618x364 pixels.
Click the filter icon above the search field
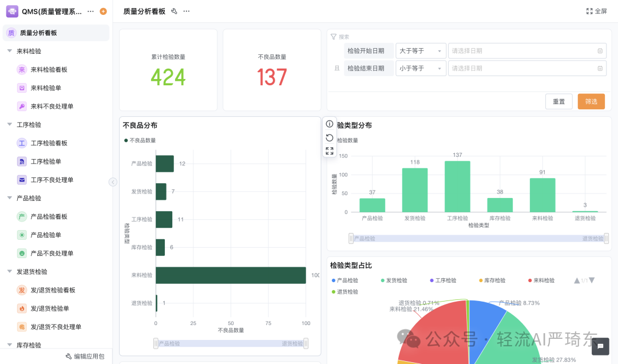point(334,37)
